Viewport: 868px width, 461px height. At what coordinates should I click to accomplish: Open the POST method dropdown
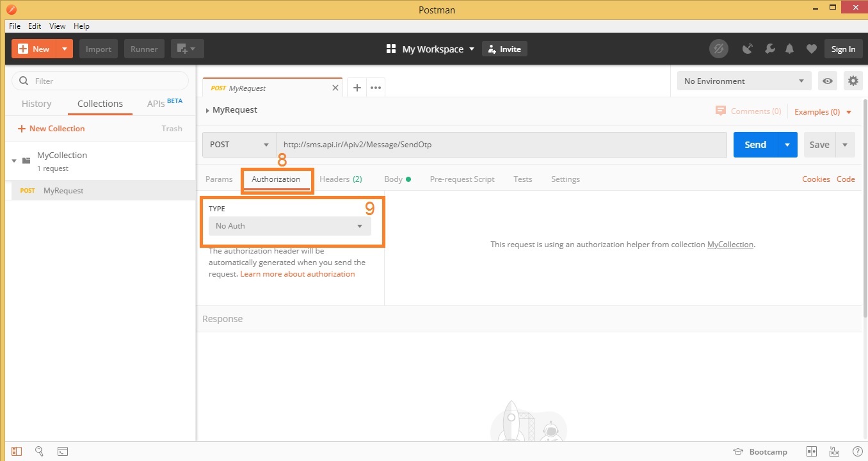pos(239,145)
